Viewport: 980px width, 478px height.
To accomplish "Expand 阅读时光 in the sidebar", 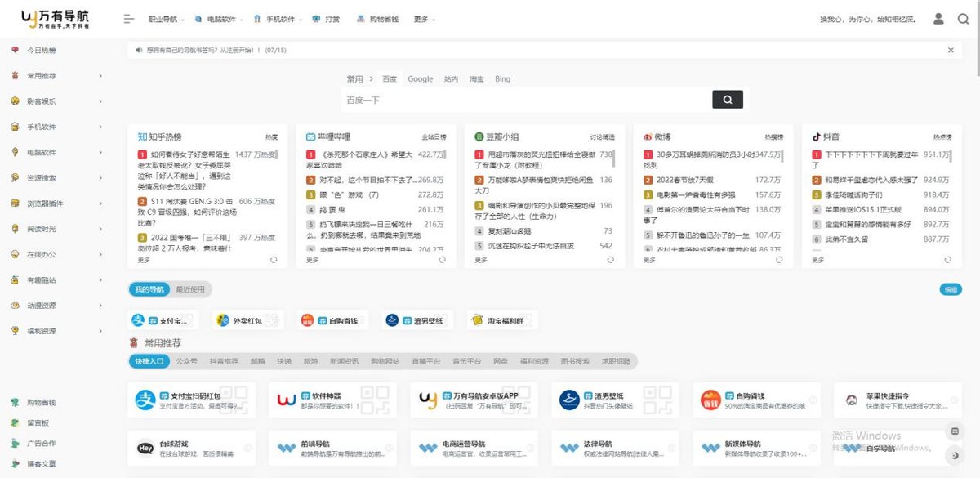I will click(x=100, y=229).
